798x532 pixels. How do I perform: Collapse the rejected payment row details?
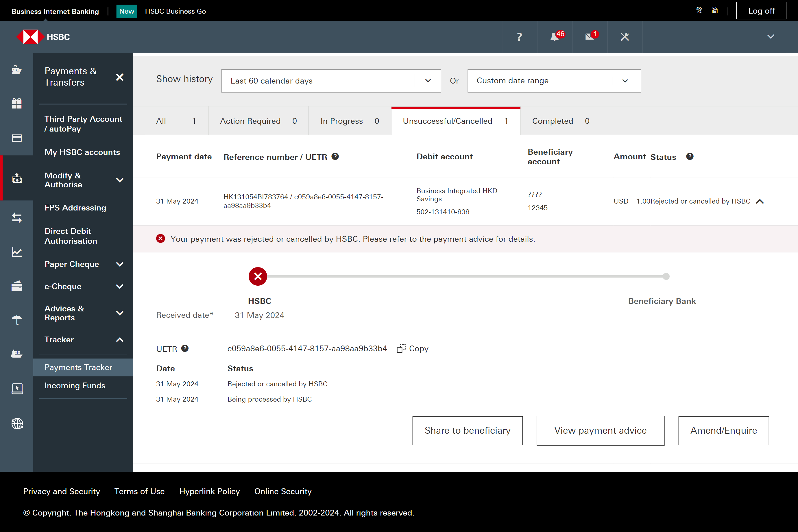tap(760, 202)
